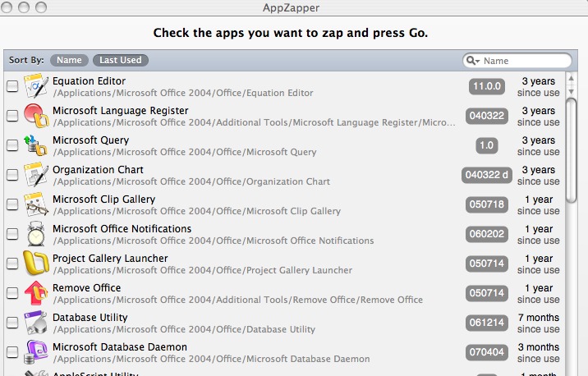Click the scrollbar up arrow
The image size is (588, 376).
click(x=571, y=78)
